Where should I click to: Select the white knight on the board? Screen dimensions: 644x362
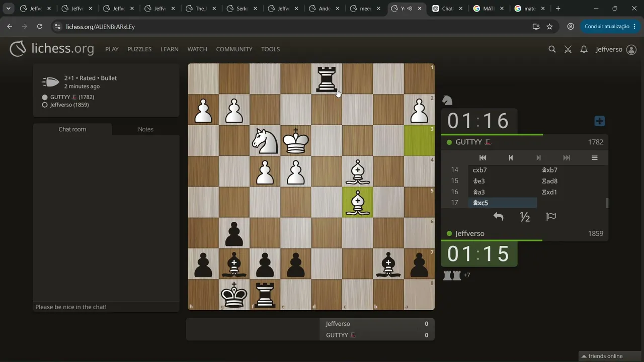tap(265, 140)
